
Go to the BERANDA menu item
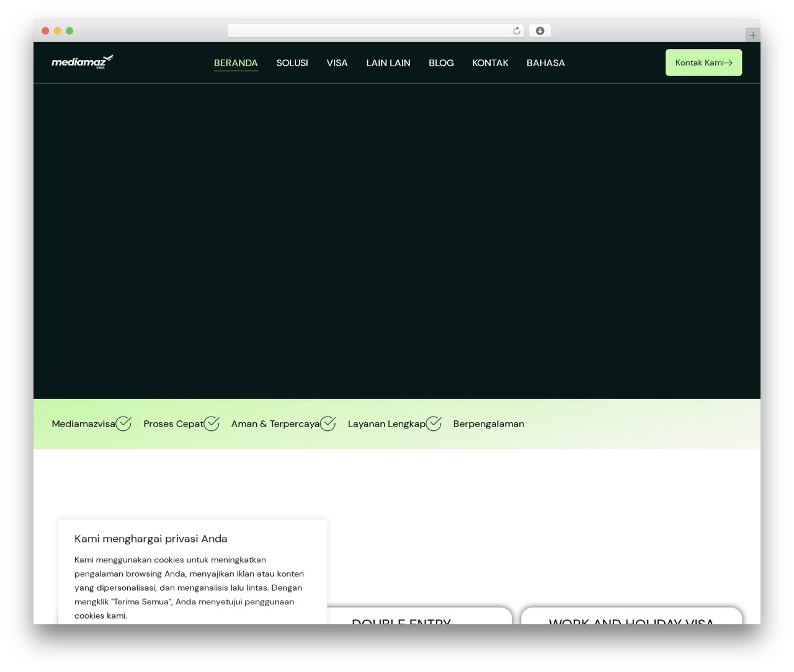pos(236,63)
